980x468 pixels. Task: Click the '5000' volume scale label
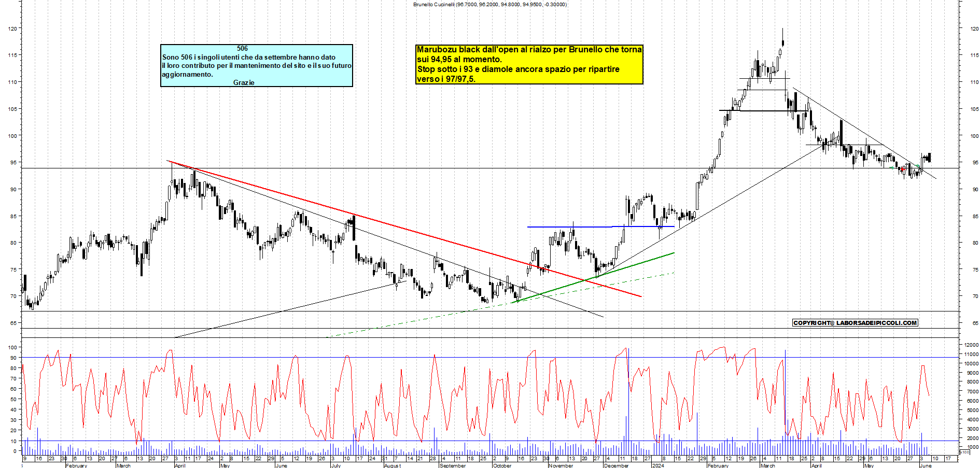click(973, 410)
